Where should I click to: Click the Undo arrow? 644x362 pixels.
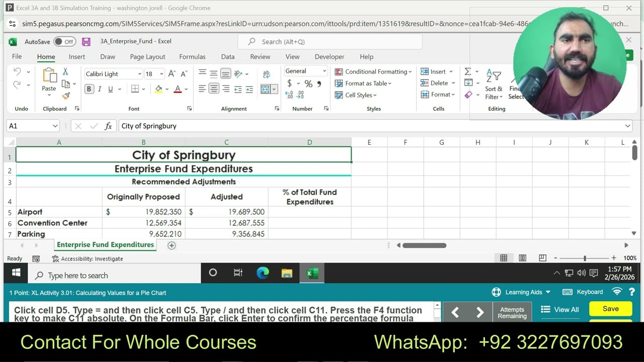click(17, 72)
